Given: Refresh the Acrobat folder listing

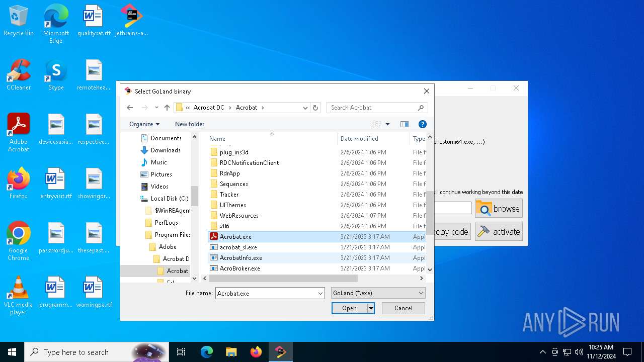Looking at the screenshot, I should click(315, 108).
